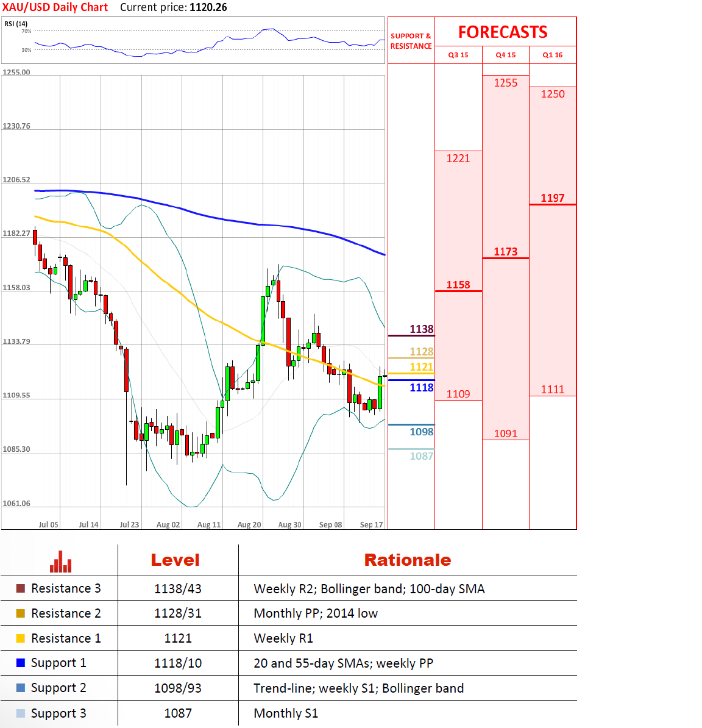Click the Support 2 row label
Image resolution: width=702 pixels, height=728 pixels.
[58, 688]
